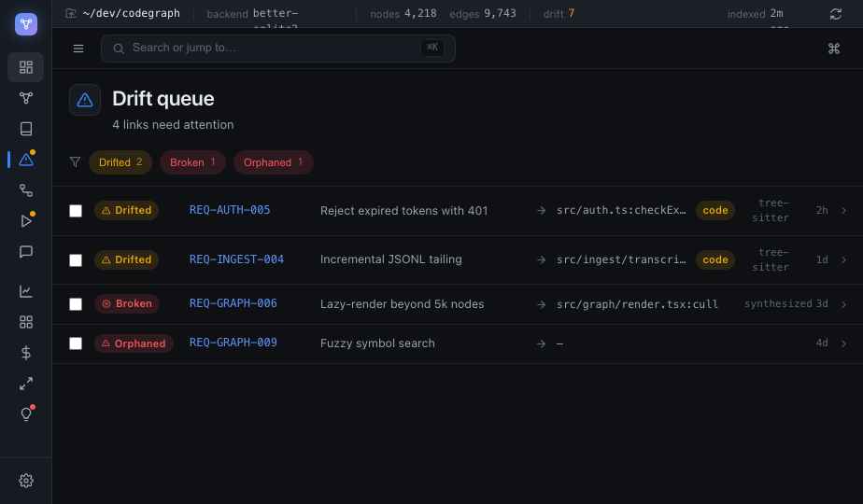Screen dimensions: 863x504
Task: Click the Orphaned status badge for REQ-GRAPH-009
Action: pos(134,343)
